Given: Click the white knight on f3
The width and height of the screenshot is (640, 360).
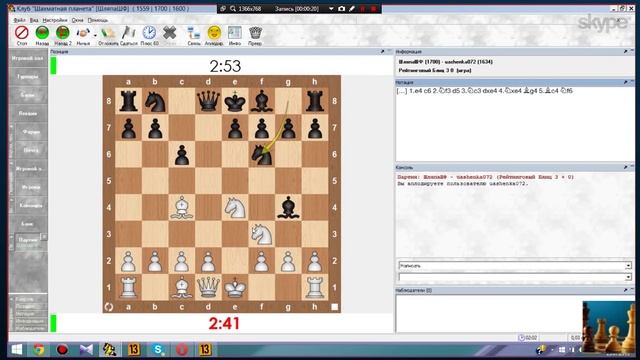Looking at the screenshot, I should point(262,234).
